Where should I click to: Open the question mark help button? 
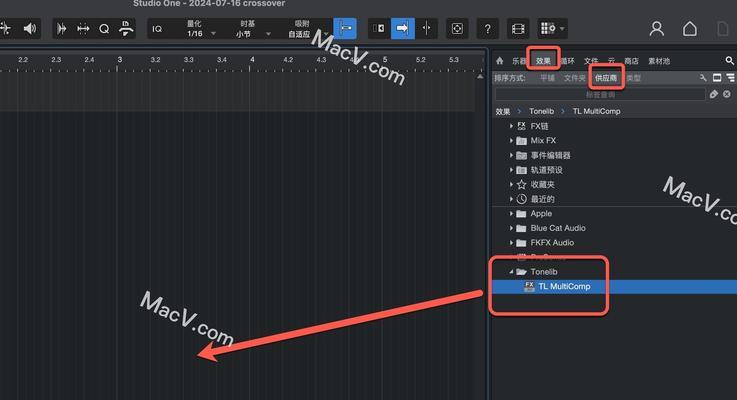click(487, 29)
